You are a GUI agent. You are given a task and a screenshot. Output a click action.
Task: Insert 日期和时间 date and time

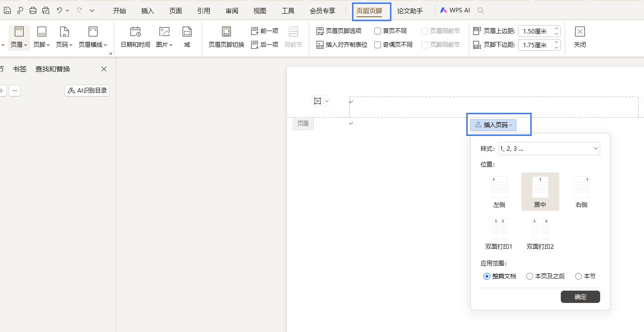coord(135,37)
